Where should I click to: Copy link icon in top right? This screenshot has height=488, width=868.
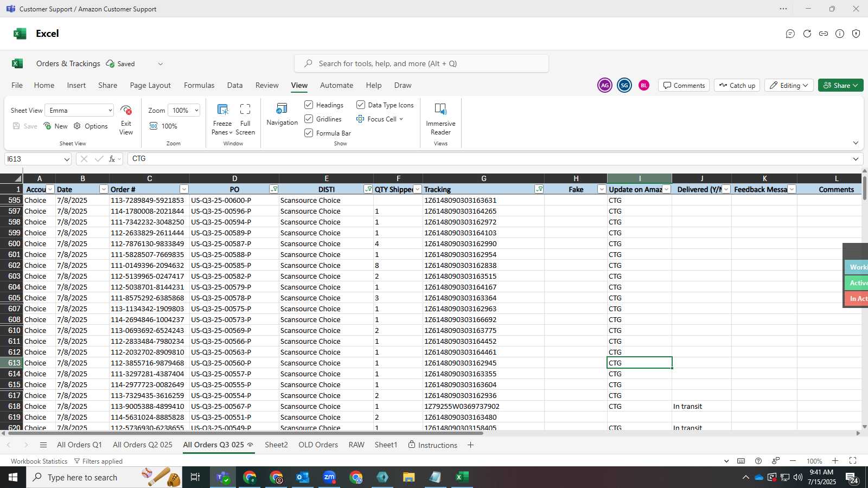pos(824,34)
